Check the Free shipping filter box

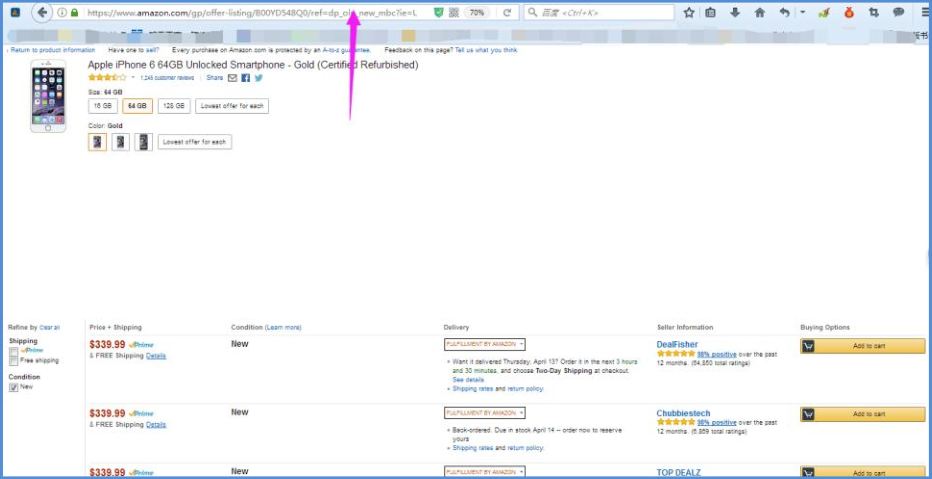[x=14, y=361]
